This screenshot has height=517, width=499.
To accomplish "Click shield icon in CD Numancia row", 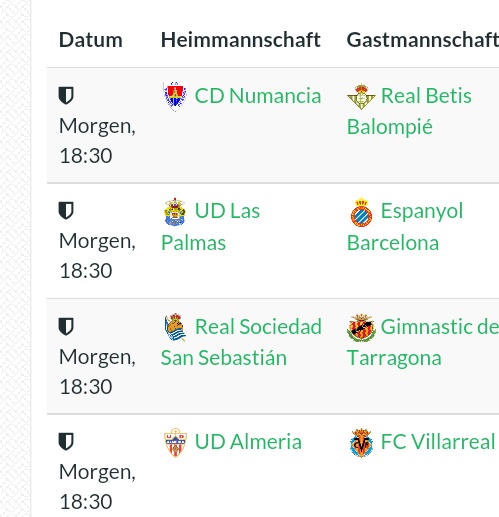I will tap(66, 95).
